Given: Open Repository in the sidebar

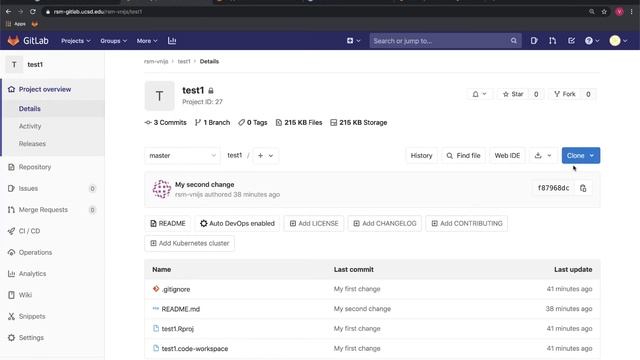Looking at the screenshot, I should tap(35, 167).
